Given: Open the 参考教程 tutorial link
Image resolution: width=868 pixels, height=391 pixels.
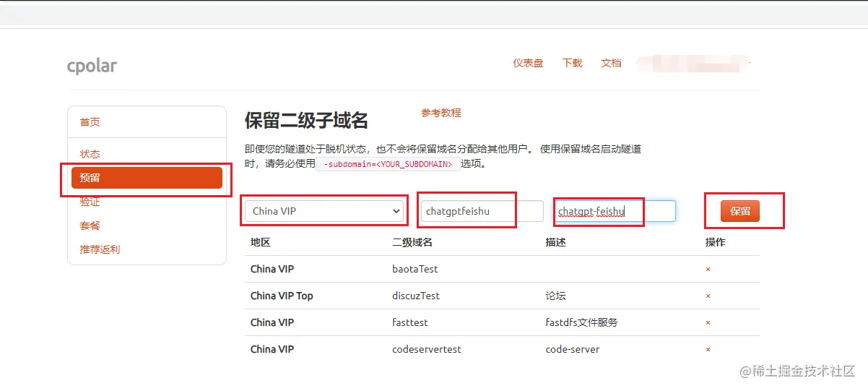Looking at the screenshot, I should (x=441, y=113).
